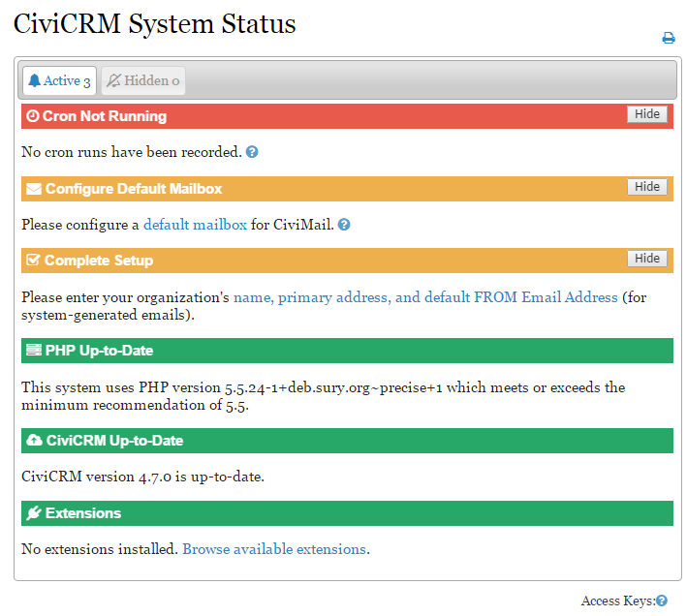Switch to the Active 3 tab
The width and height of the screenshot is (687, 616).
pos(58,81)
